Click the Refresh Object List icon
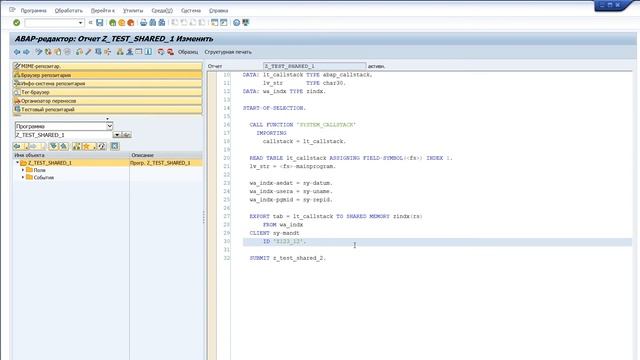 [102, 146]
